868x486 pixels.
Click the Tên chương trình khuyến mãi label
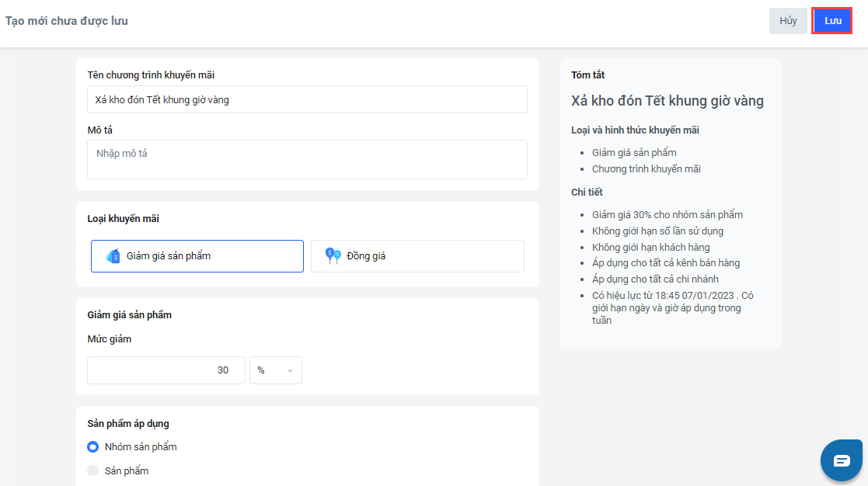[x=151, y=75]
